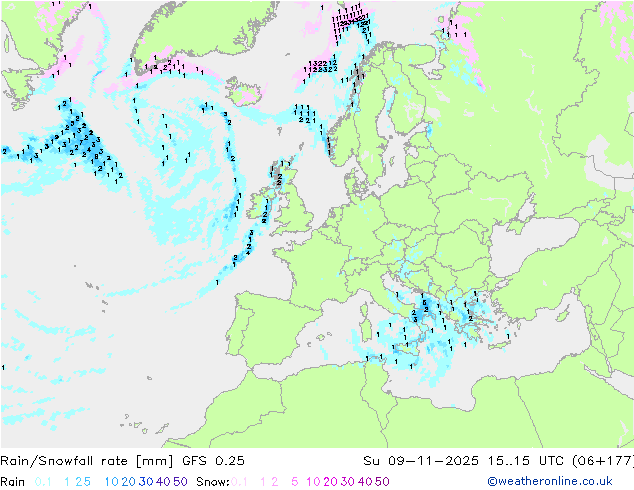
Task: Click the '(06+177)' forecast run label
Action: pos(602,461)
